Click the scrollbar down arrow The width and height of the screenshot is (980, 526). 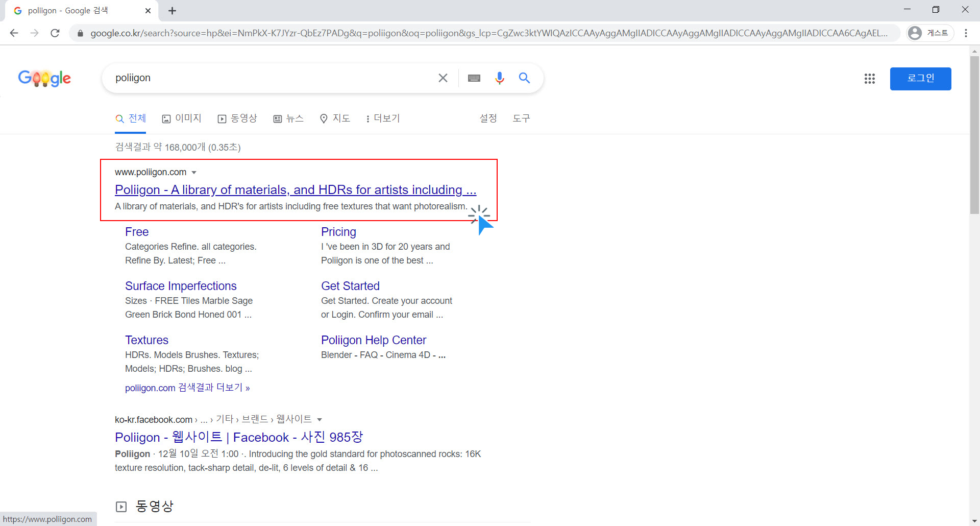pos(974,521)
